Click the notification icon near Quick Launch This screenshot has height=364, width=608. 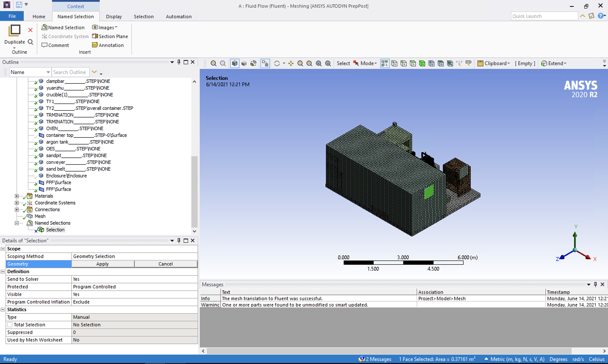click(x=592, y=16)
